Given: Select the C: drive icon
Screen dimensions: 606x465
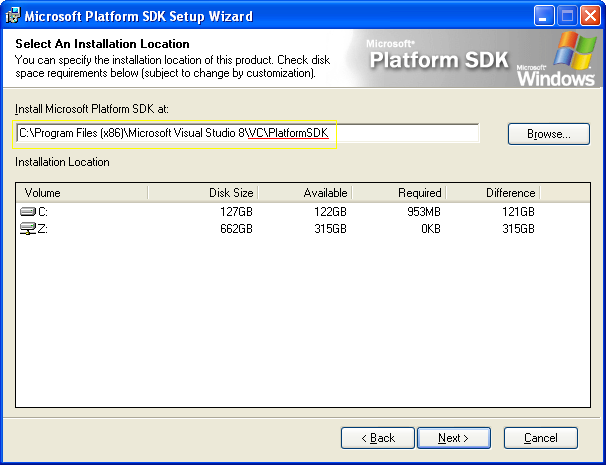Looking at the screenshot, I should pyautogui.click(x=28, y=212).
